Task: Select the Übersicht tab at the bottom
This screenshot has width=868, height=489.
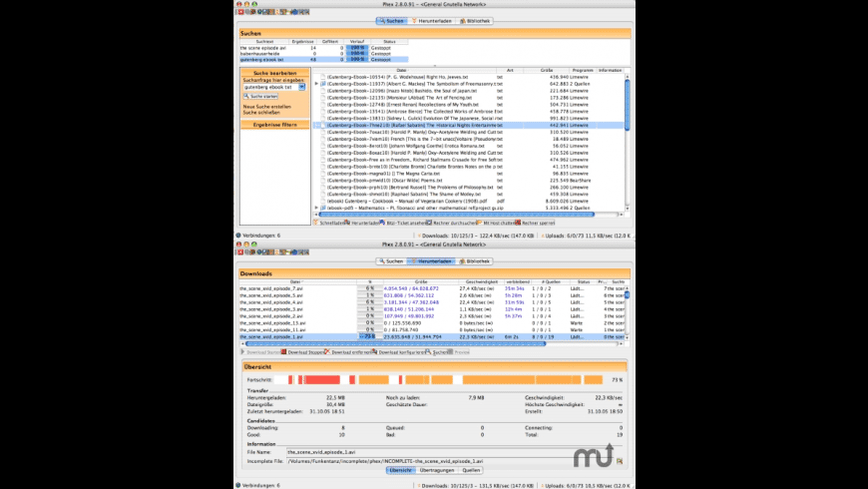Action: point(400,470)
